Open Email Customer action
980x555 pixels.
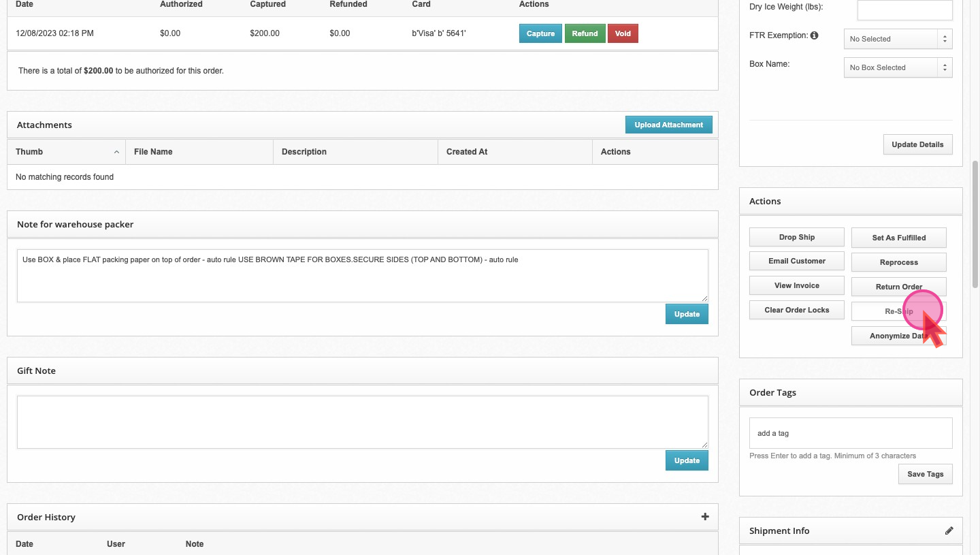tap(796, 261)
